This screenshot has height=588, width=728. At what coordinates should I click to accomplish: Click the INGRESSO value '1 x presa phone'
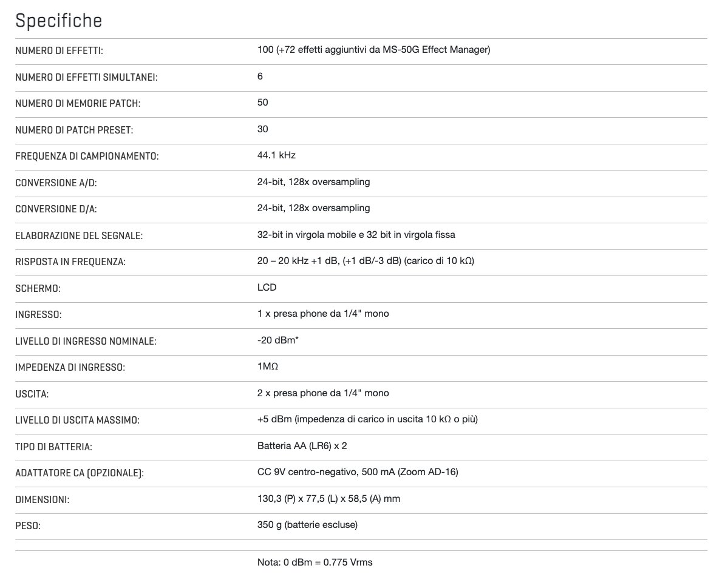click(x=323, y=314)
